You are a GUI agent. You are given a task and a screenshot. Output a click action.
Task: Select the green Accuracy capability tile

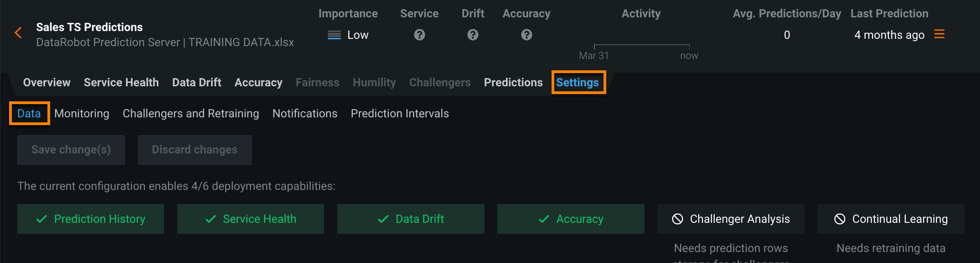(571, 219)
